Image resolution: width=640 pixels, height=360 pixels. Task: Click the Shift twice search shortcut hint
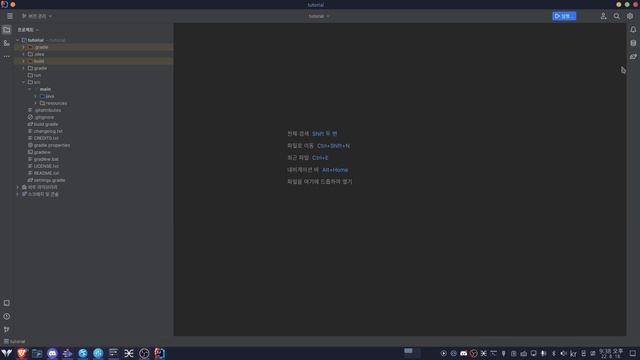coord(324,133)
